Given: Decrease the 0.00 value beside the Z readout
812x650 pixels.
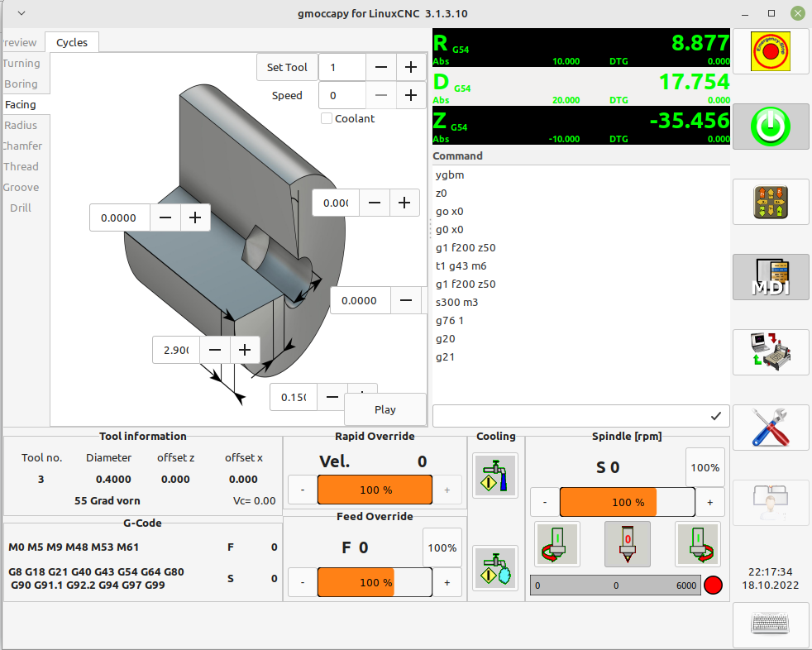Looking at the screenshot, I should click(x=375, y=203).
